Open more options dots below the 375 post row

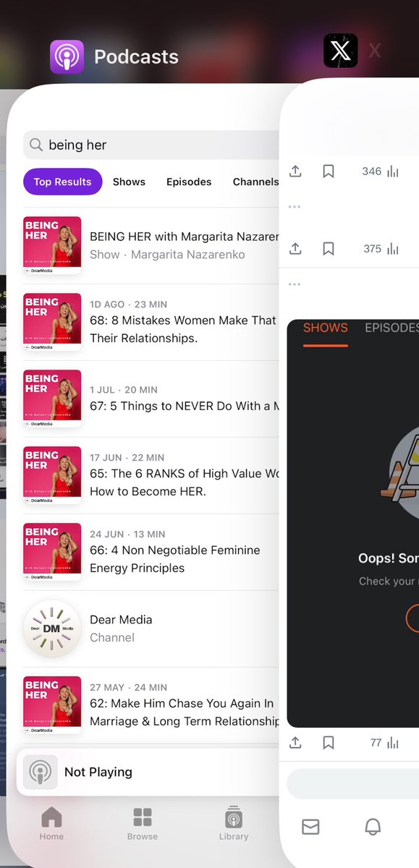pyautogui.click(x=294, y=284)
